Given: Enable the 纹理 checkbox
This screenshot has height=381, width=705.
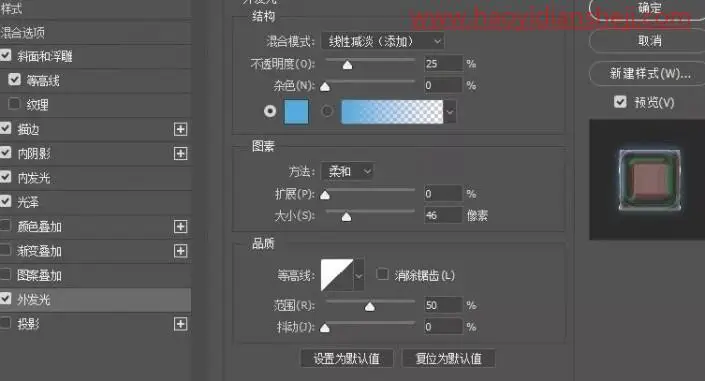Looking at the screenshot, I should point(14,104).
